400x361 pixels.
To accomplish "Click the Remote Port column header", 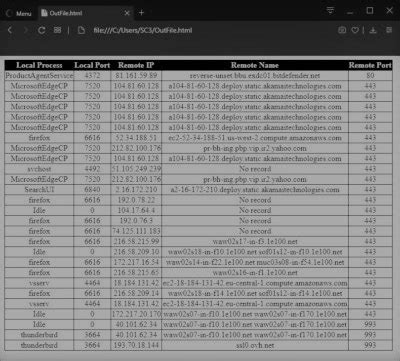I will pos(370,65).
